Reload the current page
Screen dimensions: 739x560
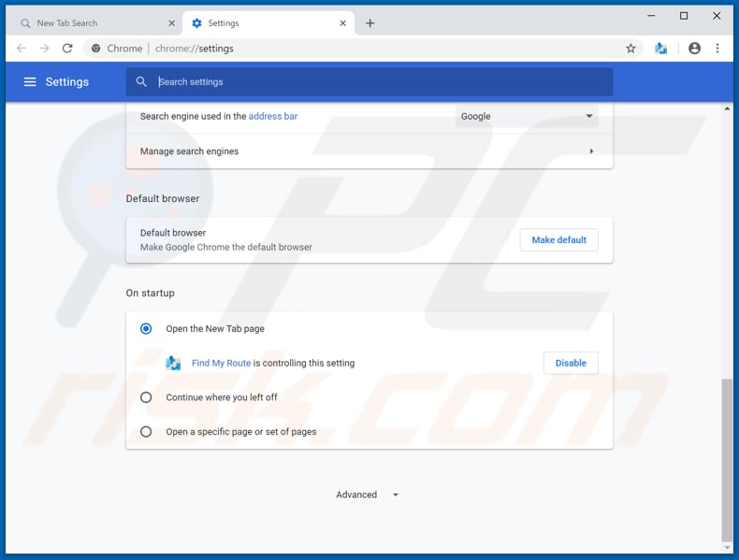coord(67,48)
